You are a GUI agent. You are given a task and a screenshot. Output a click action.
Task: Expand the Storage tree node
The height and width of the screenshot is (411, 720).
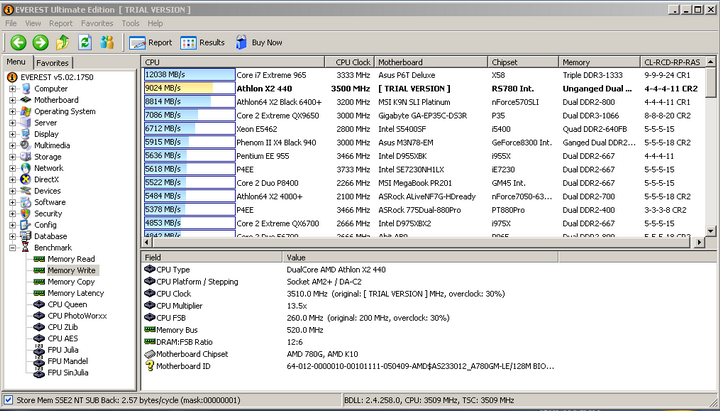[x=12, y=157]
